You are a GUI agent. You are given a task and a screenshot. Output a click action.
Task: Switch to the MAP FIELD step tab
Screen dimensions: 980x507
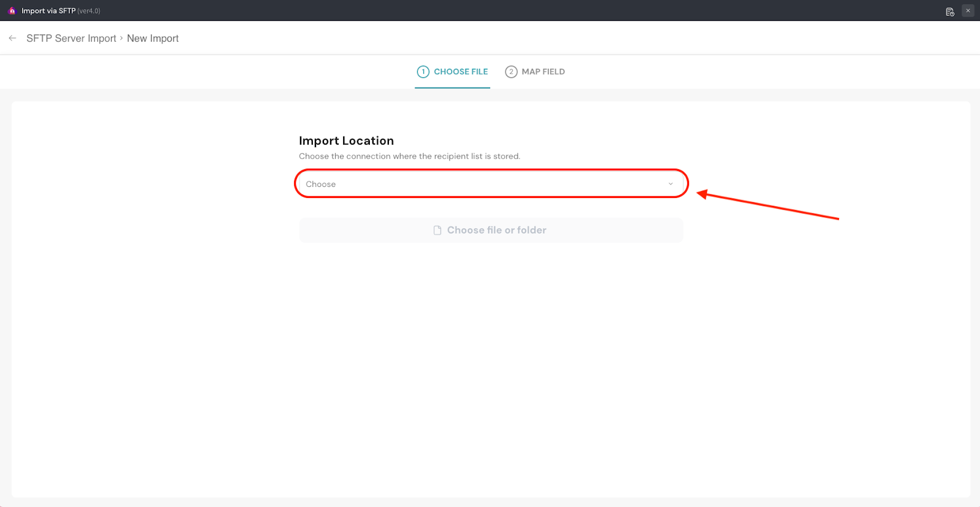543,72
